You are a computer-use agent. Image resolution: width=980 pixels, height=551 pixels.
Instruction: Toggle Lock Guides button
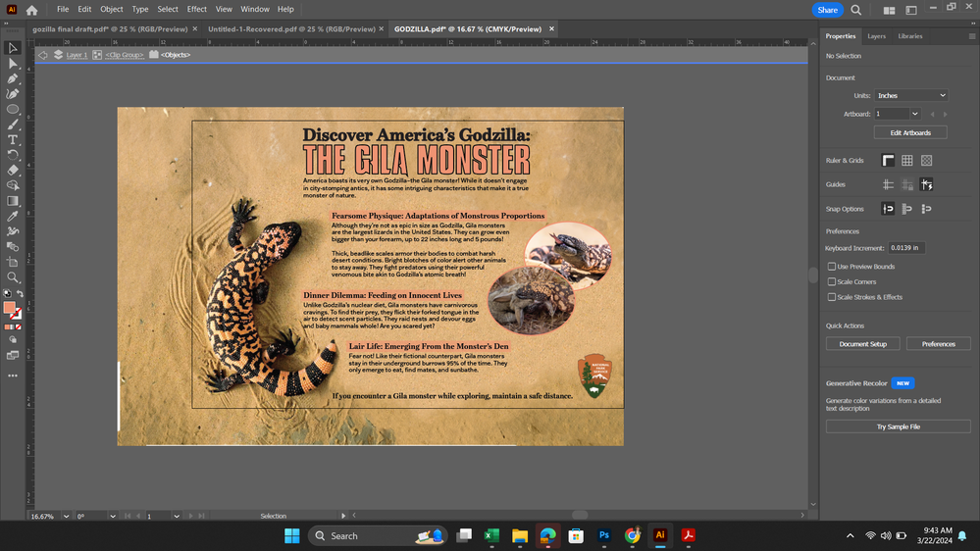pos(906,184)
